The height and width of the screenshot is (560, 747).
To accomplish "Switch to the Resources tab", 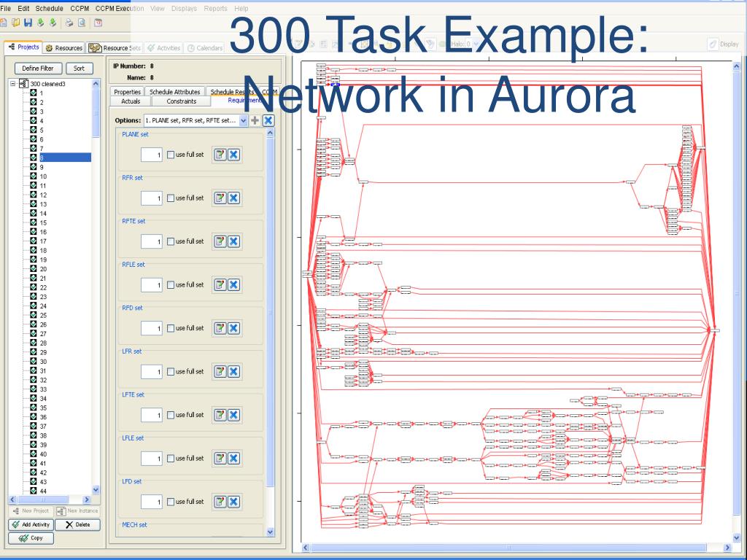I will [64, 47].
